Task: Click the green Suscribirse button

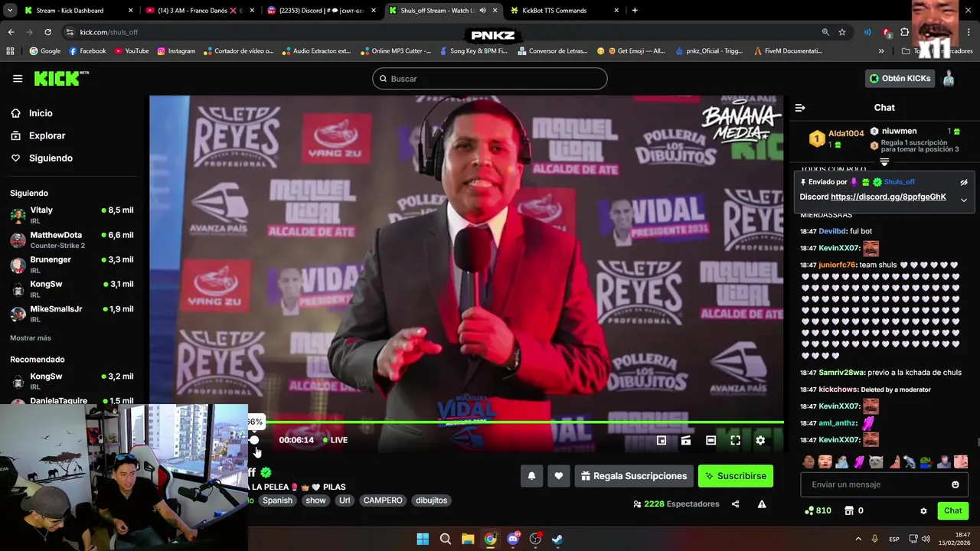Action: click(x=736, y=476)
